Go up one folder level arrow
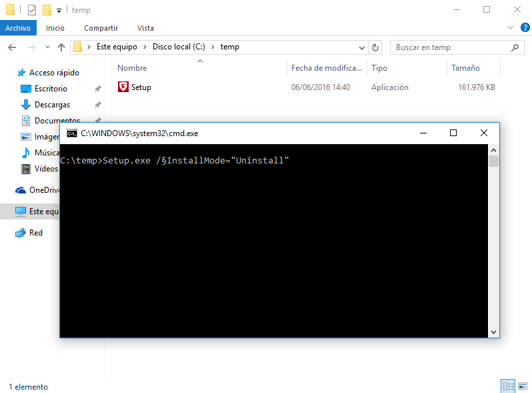Viewport: 532px width, 393px height. (x=61, y=47)
